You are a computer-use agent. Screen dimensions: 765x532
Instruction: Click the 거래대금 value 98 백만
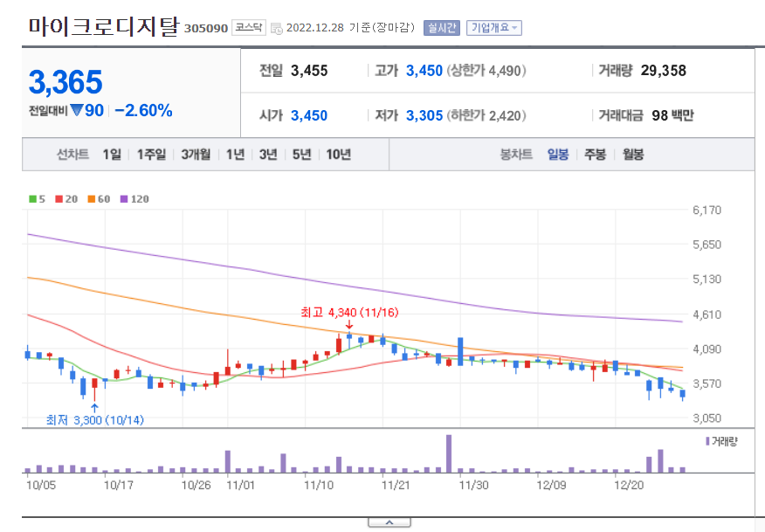click(x=672, y=115)
